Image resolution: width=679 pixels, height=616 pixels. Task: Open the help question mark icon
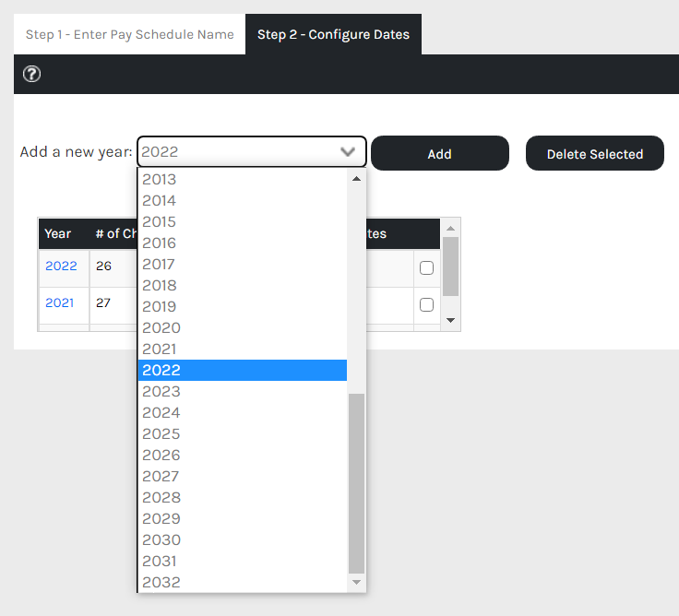click(x=31, y=74)
